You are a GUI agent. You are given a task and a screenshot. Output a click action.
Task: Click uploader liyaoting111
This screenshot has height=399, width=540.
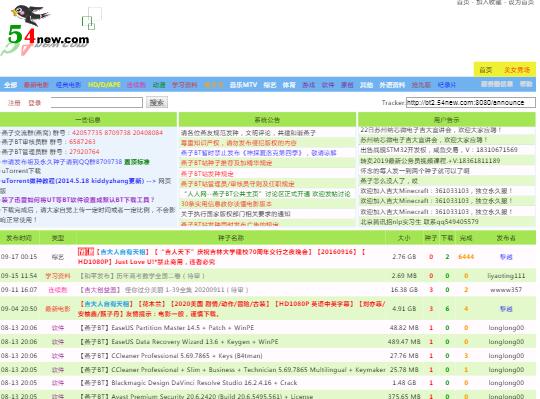(x=506, y=276)
